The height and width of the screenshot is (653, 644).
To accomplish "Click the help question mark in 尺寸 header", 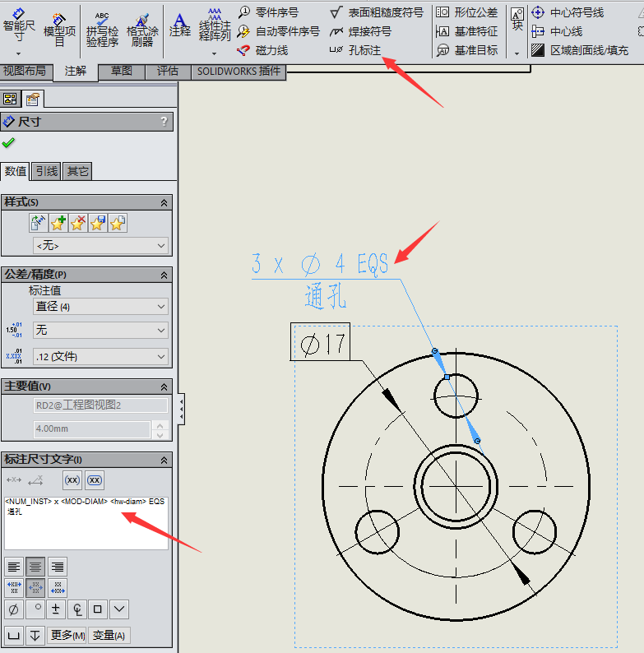I will (164, 122).
